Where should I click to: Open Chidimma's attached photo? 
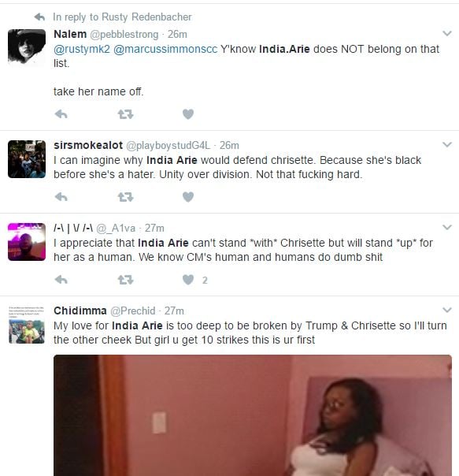(x=253, y=415)
